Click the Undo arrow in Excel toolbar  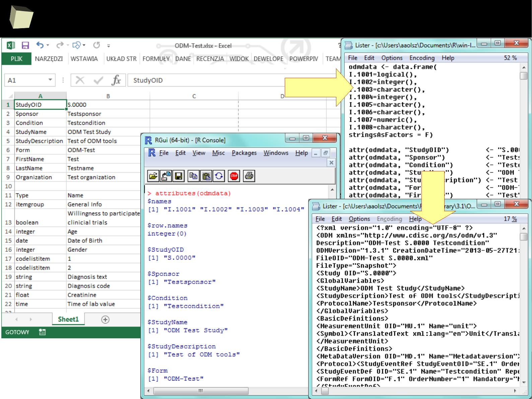[40, 45]
